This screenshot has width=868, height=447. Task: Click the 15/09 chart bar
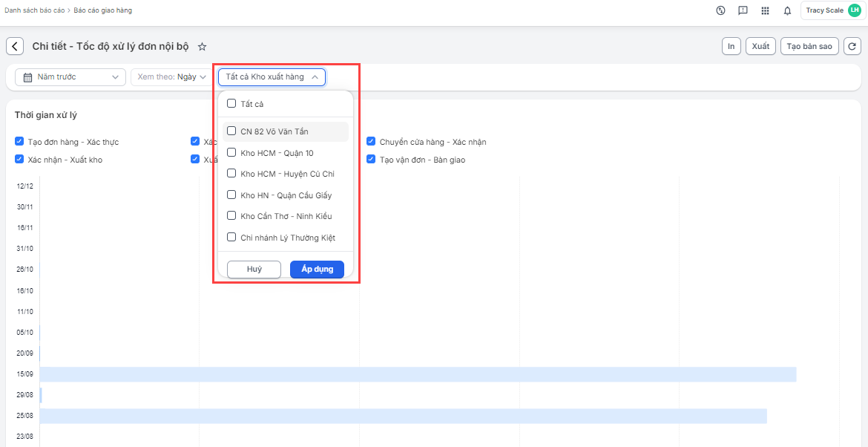pyautogui.click(x=417, y=374)
